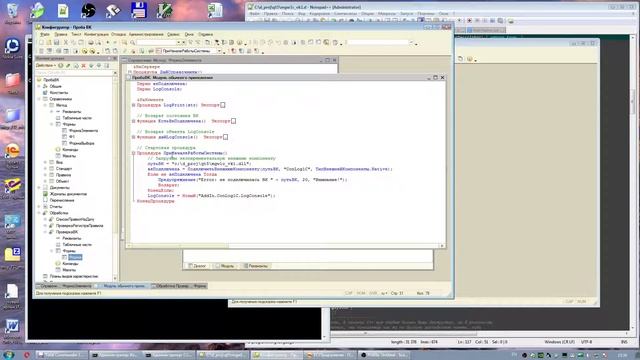This screenshot has height=360, width=640.
Task: Open the Администрирование menu
Action: pos(146,34)
